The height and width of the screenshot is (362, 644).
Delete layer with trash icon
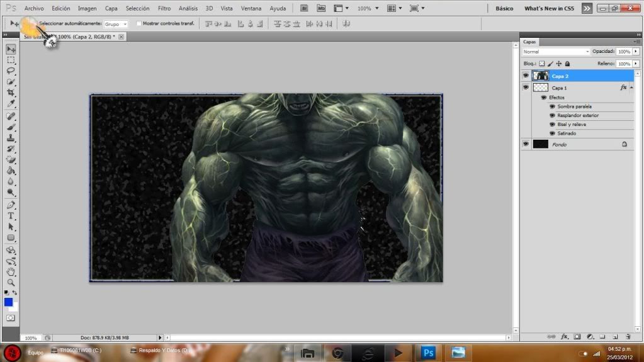click(x=628, y=337)
